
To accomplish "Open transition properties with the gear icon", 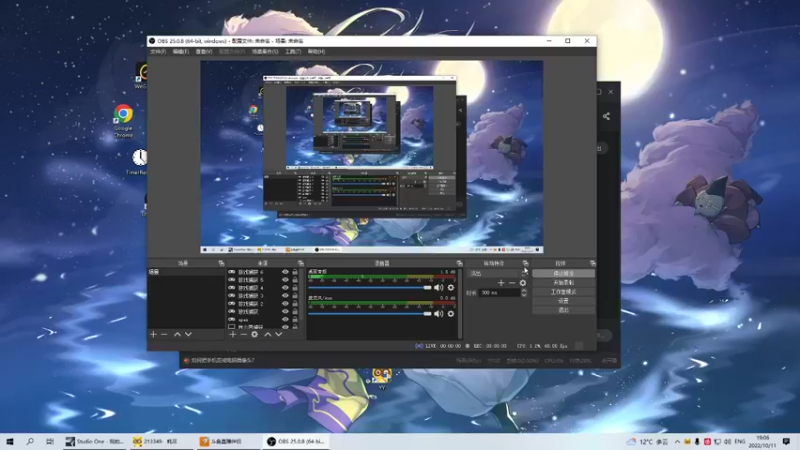I will pos(522,283).
